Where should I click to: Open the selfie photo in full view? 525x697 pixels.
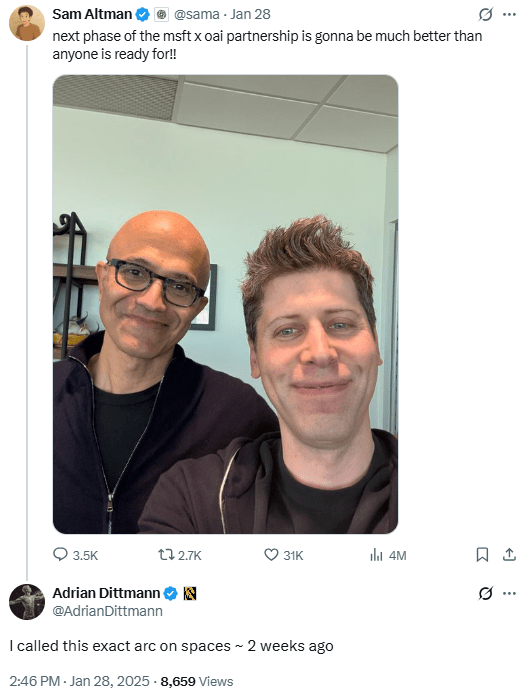pyautogui.click(x=225, y=304)
